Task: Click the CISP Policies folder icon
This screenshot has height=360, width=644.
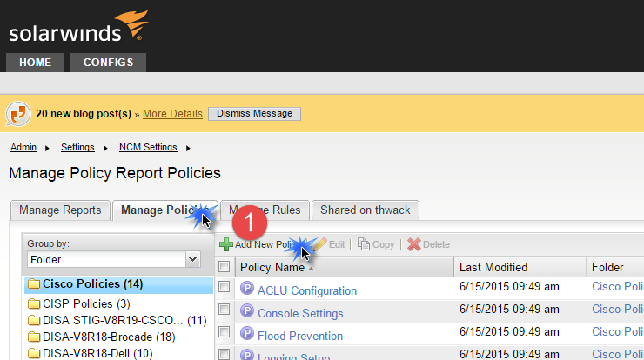Action: (x=34, y=303)
